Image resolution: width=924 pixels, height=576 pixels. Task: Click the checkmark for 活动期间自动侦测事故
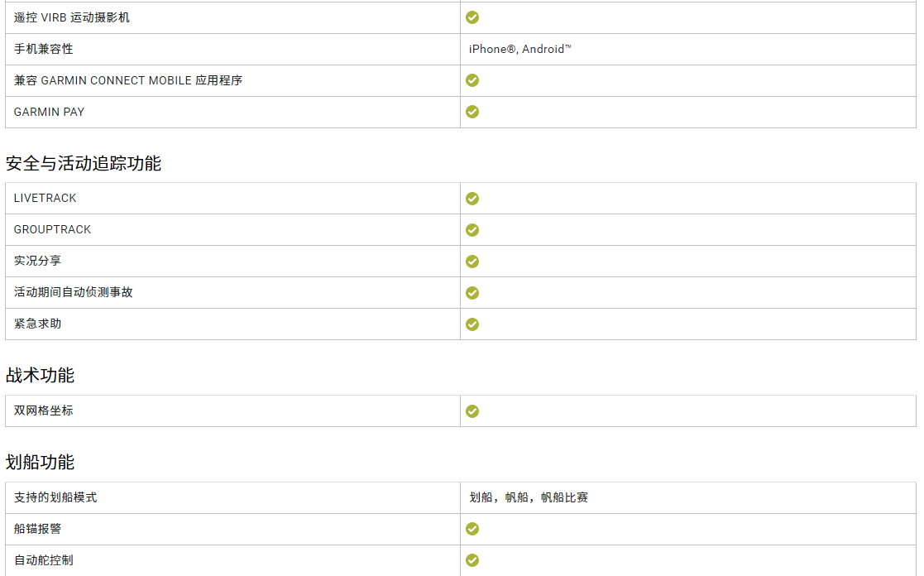pyautogui.click(x=472, y=293)
